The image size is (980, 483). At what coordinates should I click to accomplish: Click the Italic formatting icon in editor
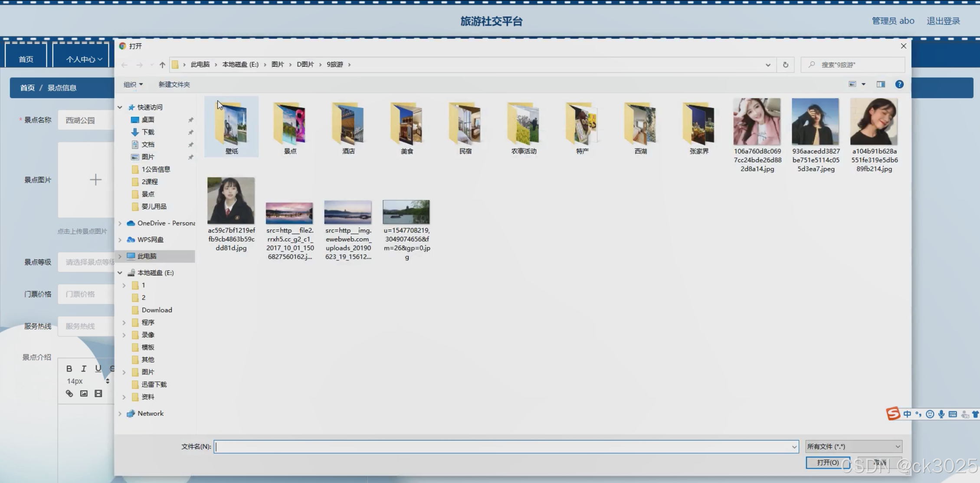pyautogui.click(x=84, y=368)
